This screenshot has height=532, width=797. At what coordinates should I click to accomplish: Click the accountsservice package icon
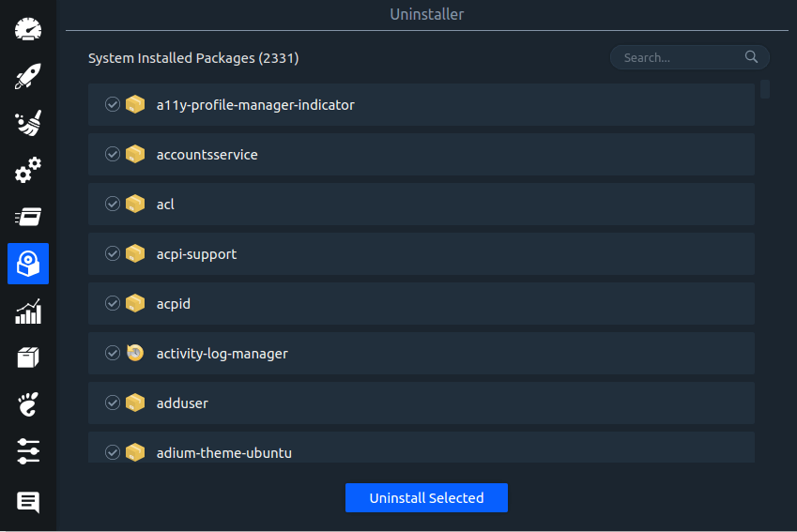[135, 154]
